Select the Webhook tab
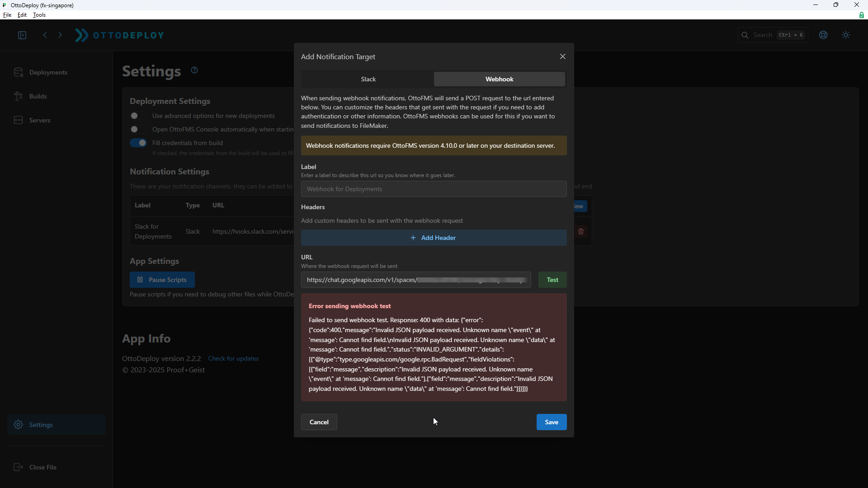The width and height of the screenshot is (868, 488). (499, 79)
